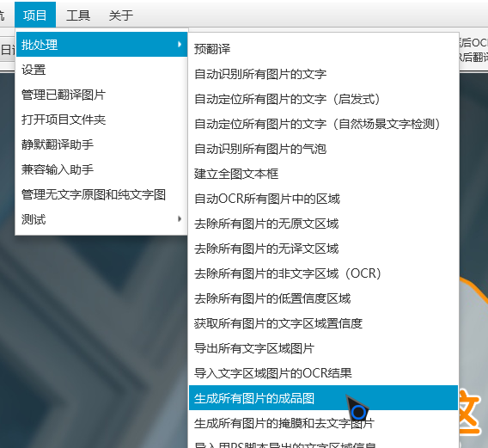Choose 自动定位所有图片的文字（启发式）
Screen dimensions: 488x448
click(x=323, y=99)
